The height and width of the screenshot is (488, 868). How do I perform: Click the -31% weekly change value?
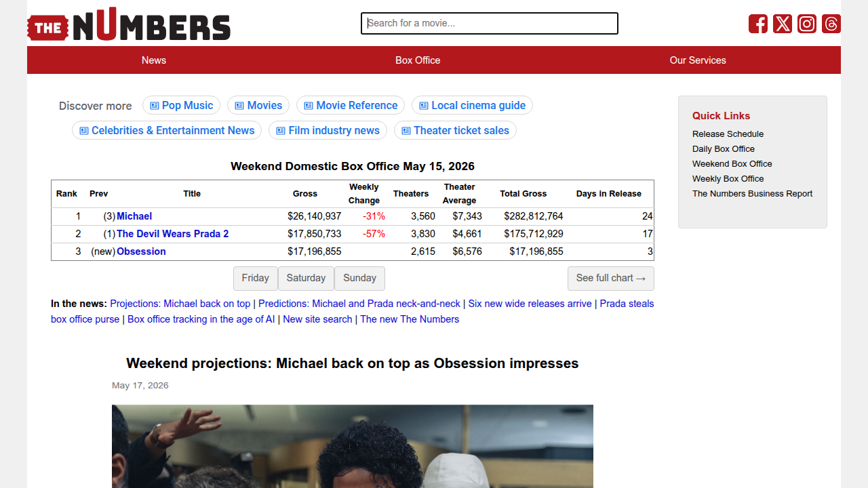pos(374,216)
